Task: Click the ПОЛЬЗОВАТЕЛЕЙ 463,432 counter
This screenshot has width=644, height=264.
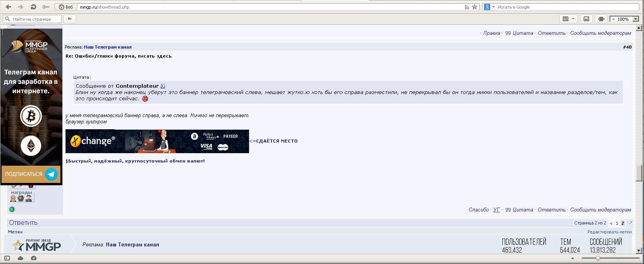Action: tap(524, 246)
